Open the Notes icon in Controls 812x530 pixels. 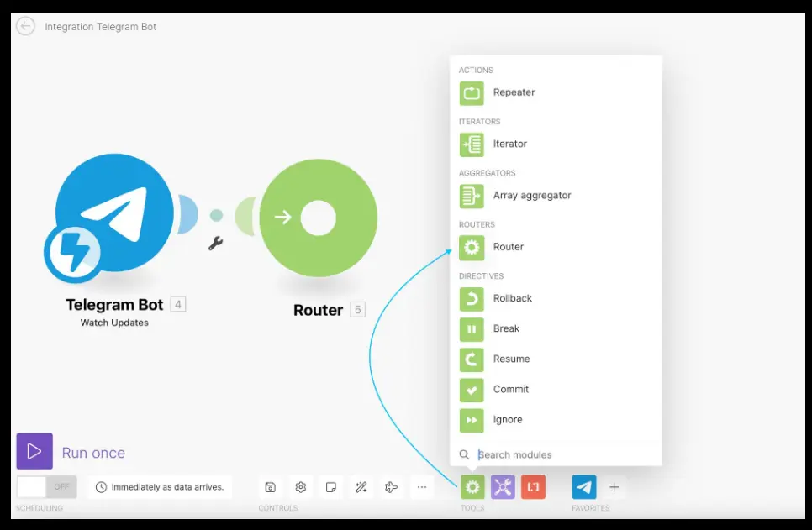(x=331, y=487)
